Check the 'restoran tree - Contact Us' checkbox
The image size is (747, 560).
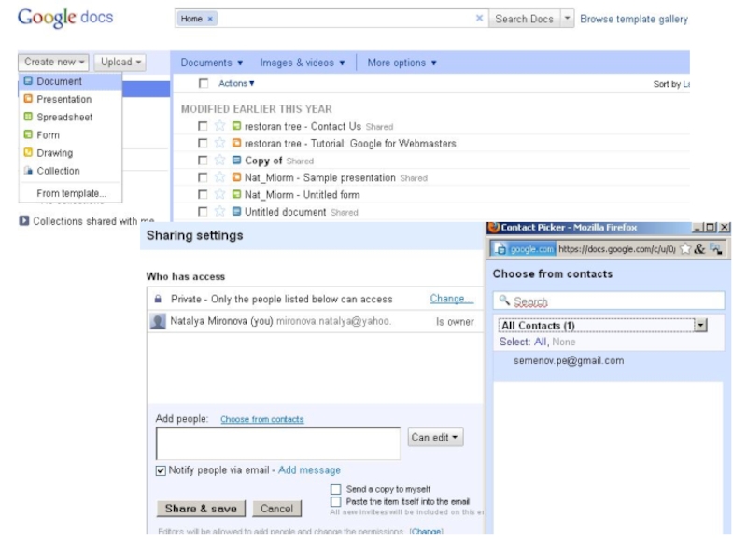tap(203, 126)
